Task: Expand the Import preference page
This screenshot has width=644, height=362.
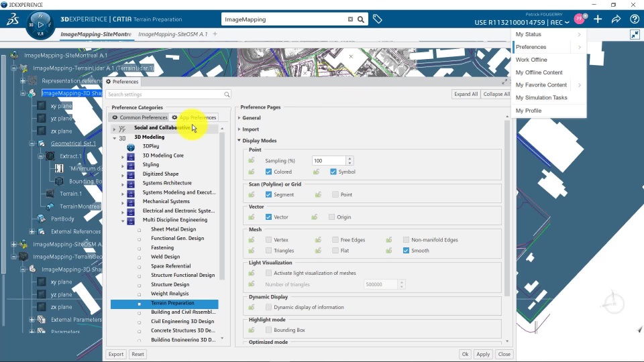Action: coord(239,129)
